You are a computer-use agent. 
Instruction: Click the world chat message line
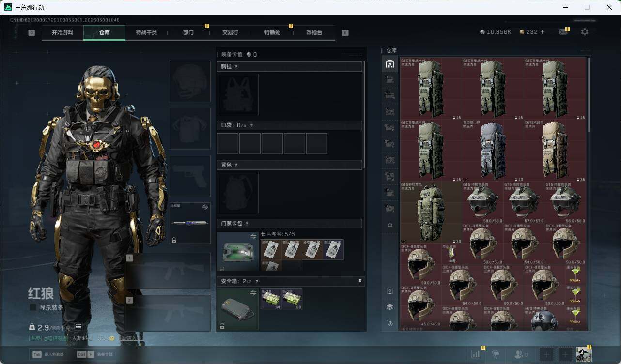[x=86, y=338]
